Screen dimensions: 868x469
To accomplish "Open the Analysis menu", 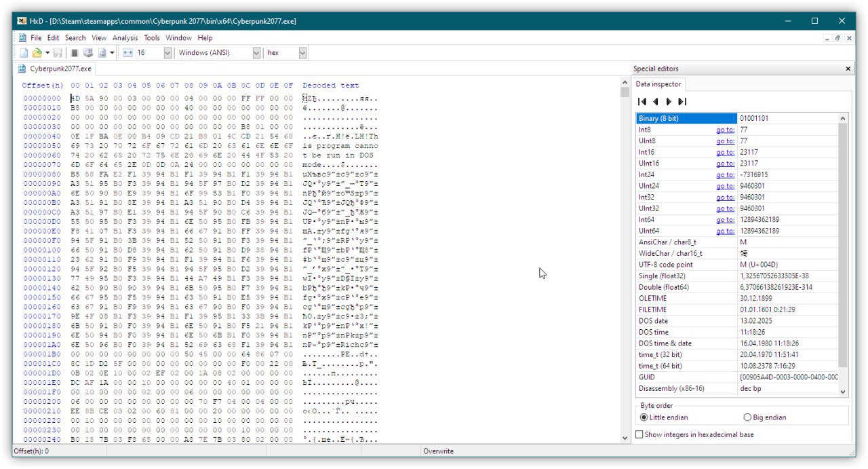I will point(125,38).
